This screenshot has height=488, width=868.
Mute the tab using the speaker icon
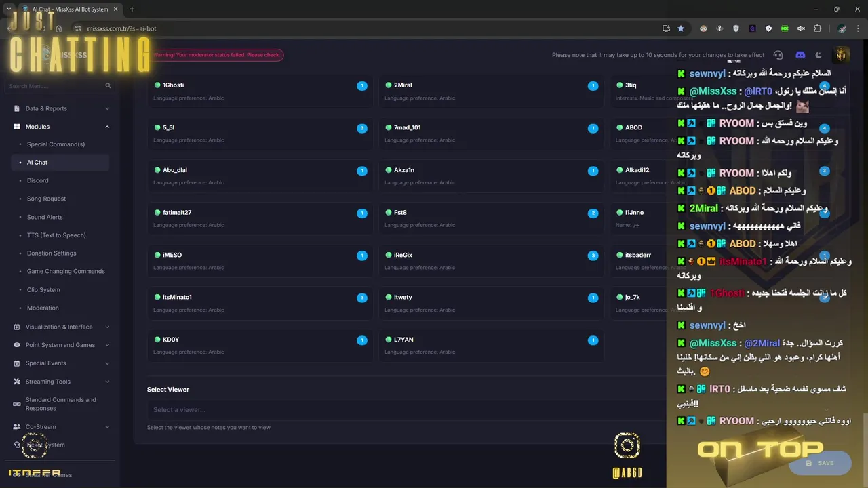point(801,28)
